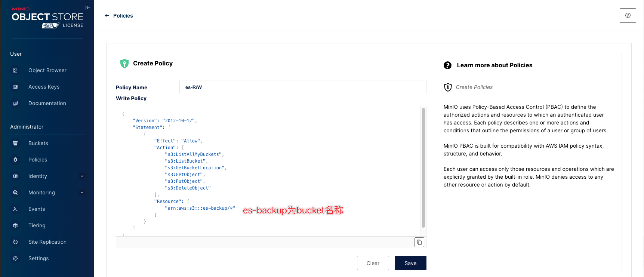Click into the Policy Name field

302,87
